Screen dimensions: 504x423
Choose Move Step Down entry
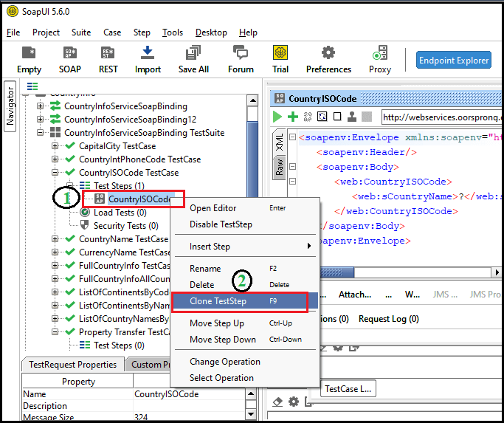point(244,340)
